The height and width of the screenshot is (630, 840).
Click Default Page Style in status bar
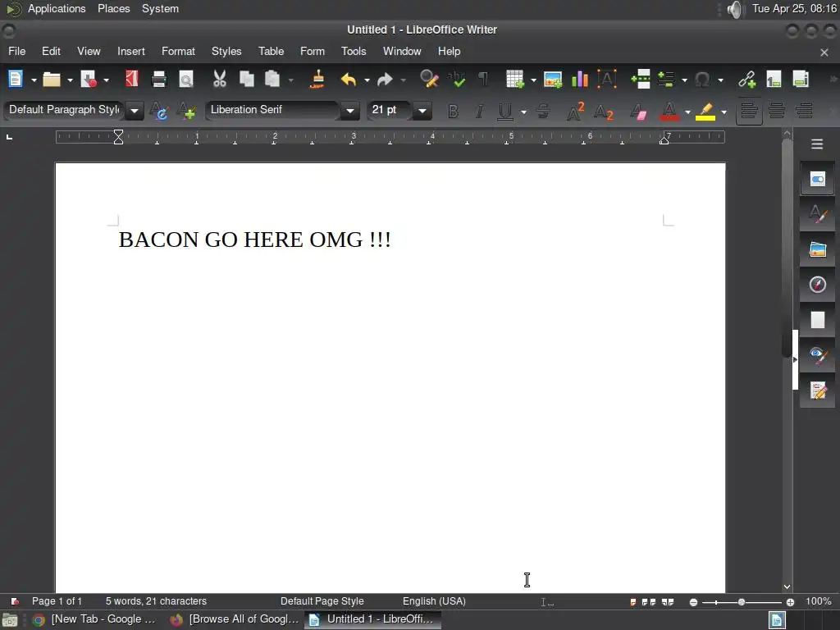[x=322, y=601]
